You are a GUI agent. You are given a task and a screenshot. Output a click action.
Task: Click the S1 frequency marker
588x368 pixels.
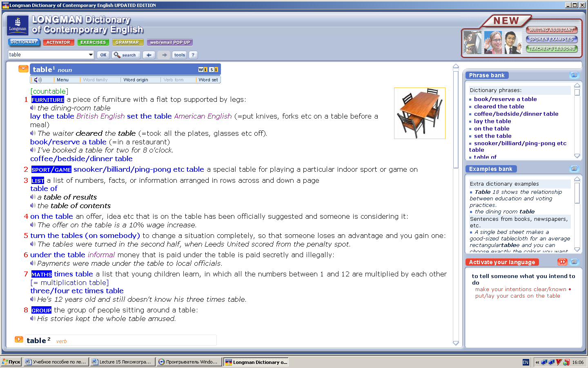(x=214, y=70)
